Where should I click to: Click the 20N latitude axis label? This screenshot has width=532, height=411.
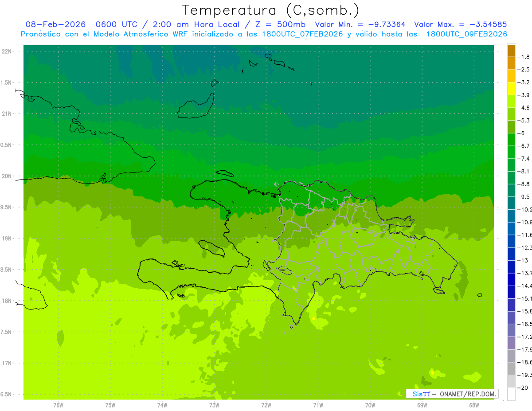(x=7, y=176)
